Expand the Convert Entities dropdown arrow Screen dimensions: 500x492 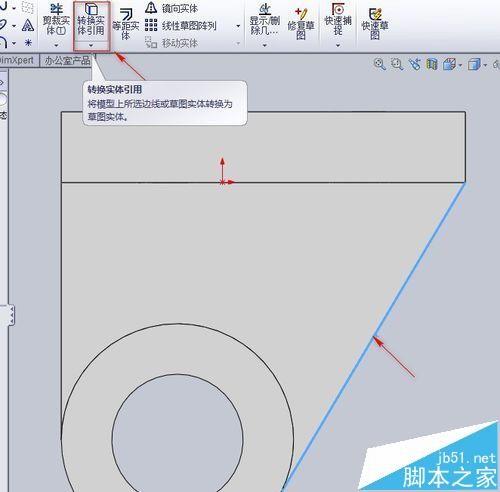(x=91, y=45)
